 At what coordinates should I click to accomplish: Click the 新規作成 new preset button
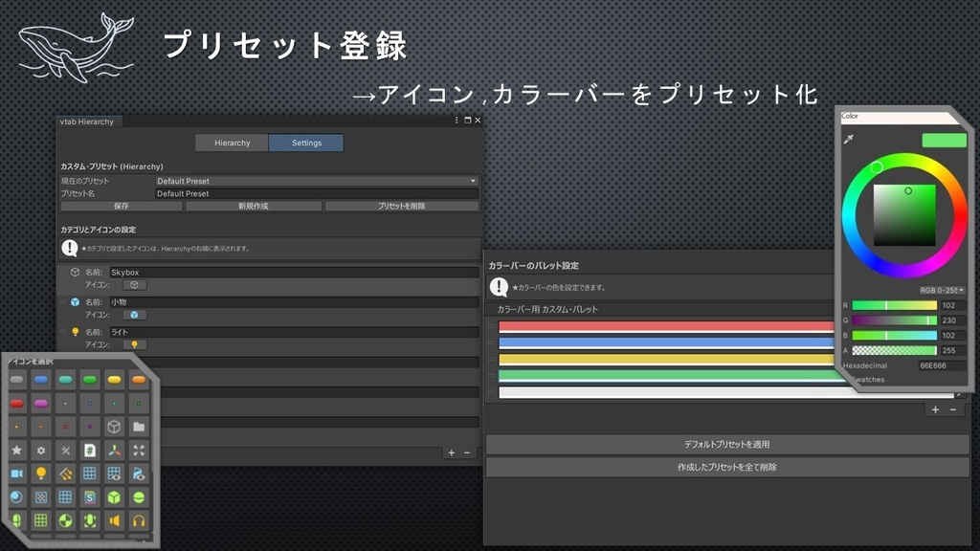pos(253,206)
